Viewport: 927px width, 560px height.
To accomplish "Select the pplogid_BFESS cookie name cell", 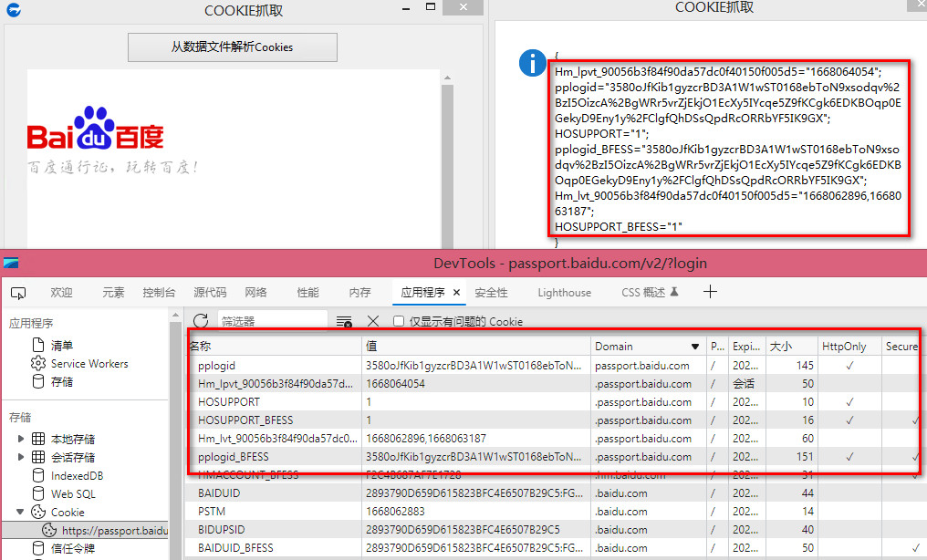I will [233, 457].
